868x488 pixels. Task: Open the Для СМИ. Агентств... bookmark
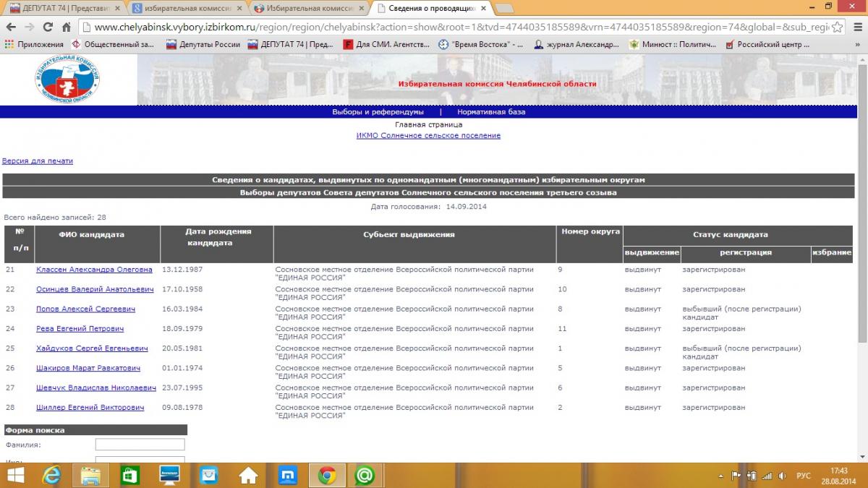pos(387,44)
